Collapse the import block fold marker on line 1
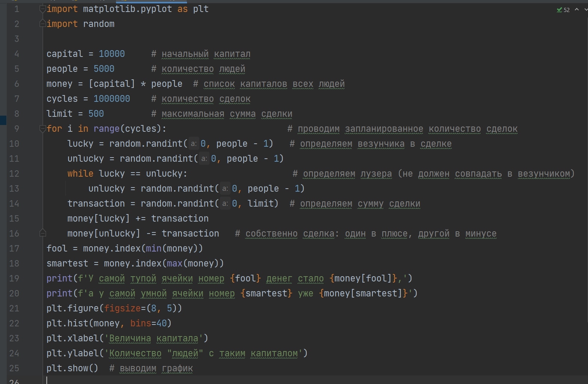 pyautogui.click(x=43, y=9)
